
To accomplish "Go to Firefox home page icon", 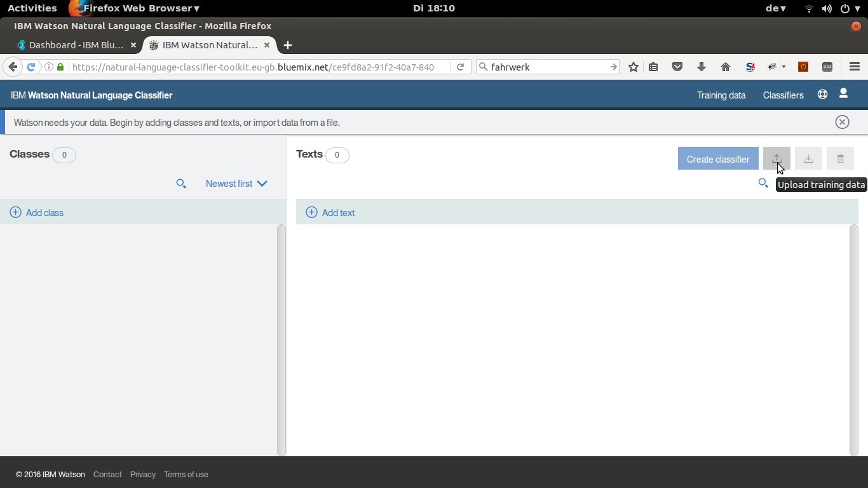I will pyautogui.click(x=726, y=67).
